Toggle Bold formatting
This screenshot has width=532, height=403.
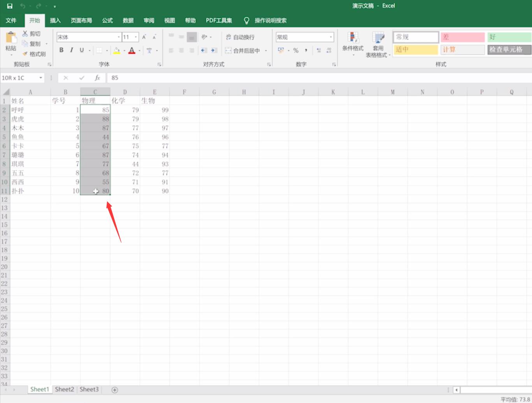tap(61, 50)
